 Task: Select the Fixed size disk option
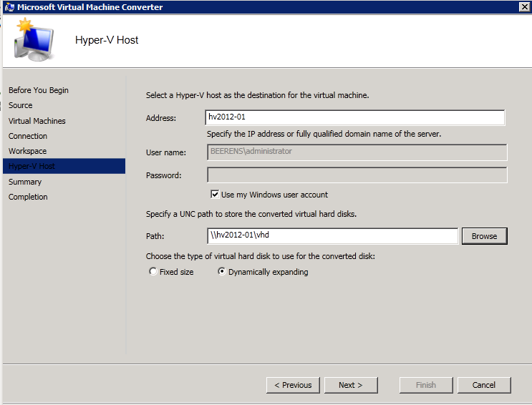pos(153,272)
